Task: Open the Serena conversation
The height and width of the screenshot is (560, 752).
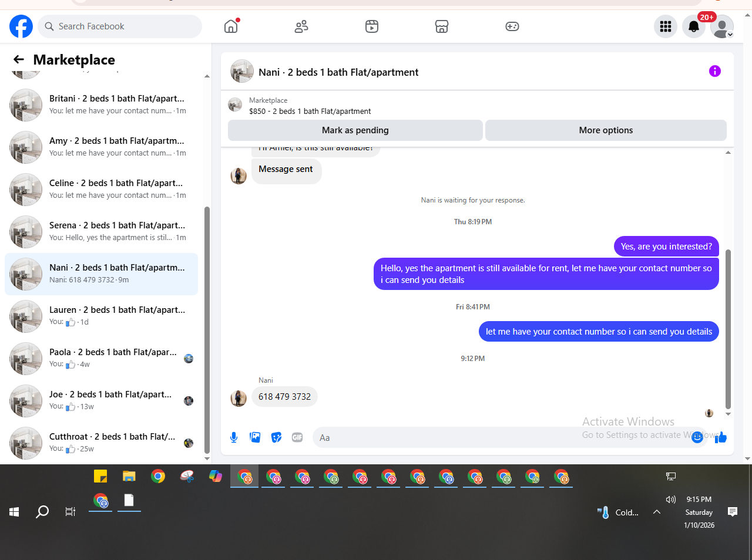Action: pos(101,232)
